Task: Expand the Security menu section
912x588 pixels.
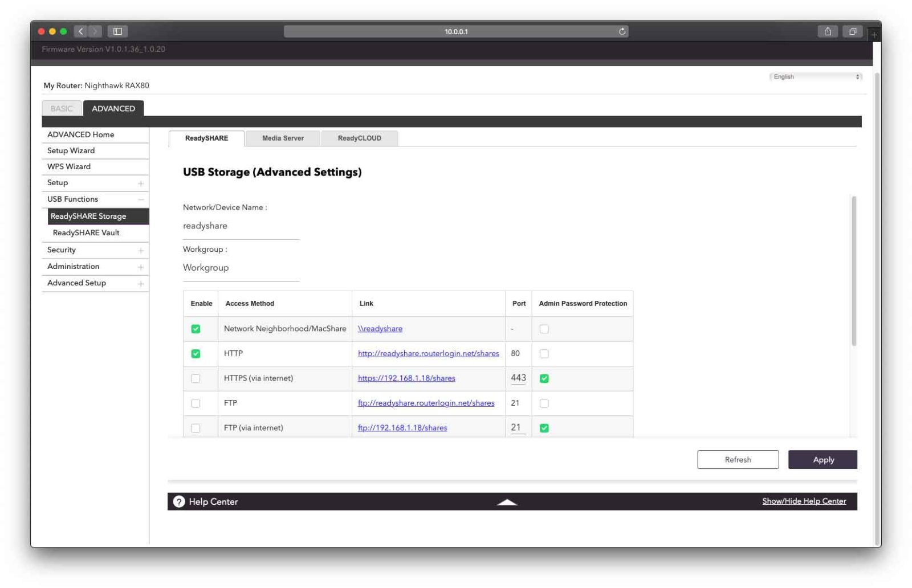Action: (x=140, y=250)
